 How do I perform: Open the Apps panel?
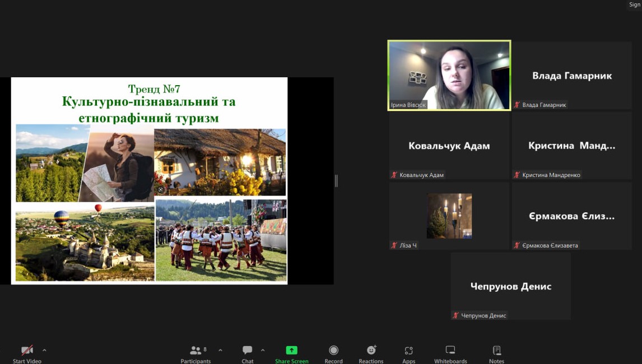pyautogui.click(x=408, y=351)
